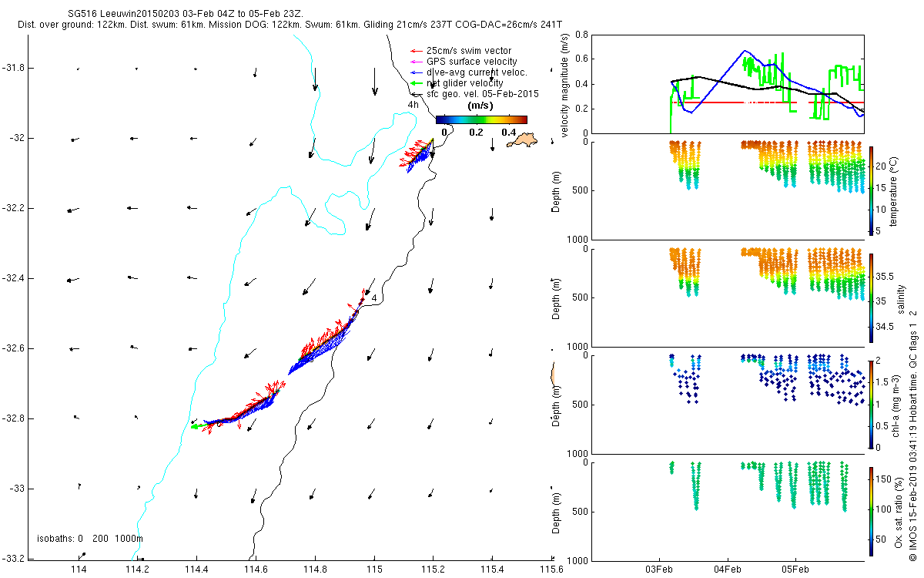Click the red swim vector legend arrow

[x=417, y=51]
